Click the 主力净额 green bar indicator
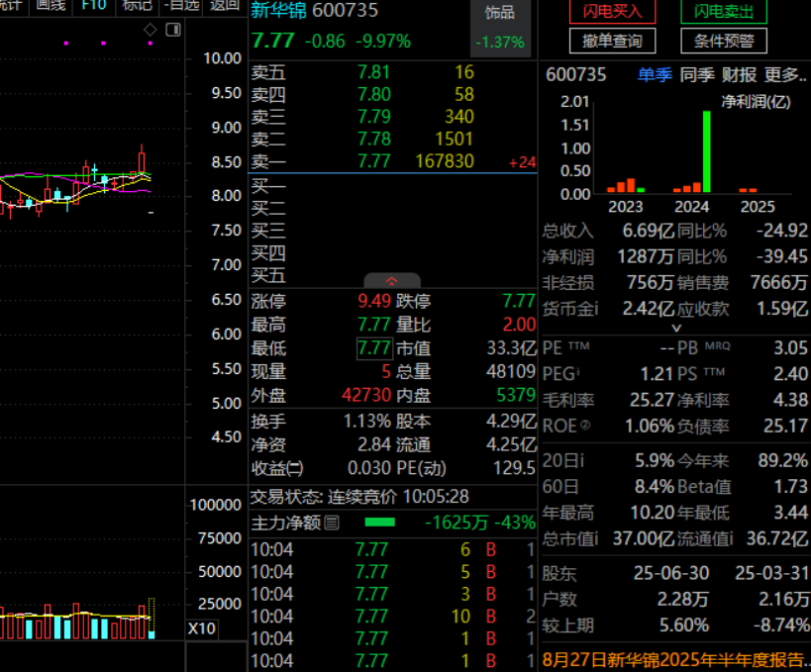 [x=379, y=523]
